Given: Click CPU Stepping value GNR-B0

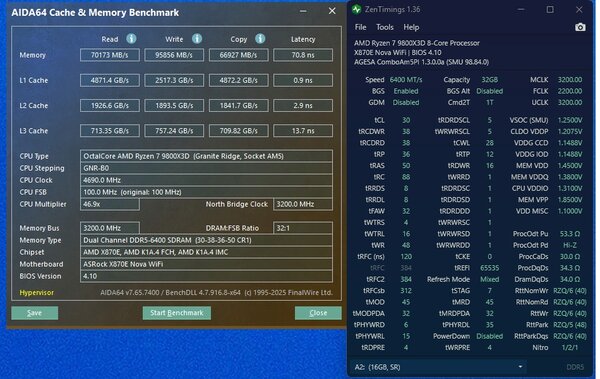Looking at the screenshot, I should pyautogui.click(x=206, y=168).
